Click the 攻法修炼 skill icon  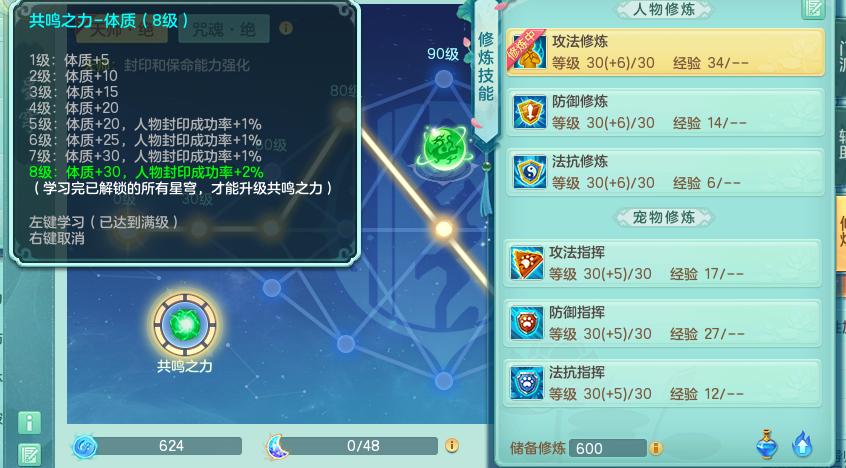(x=529, y=52)
